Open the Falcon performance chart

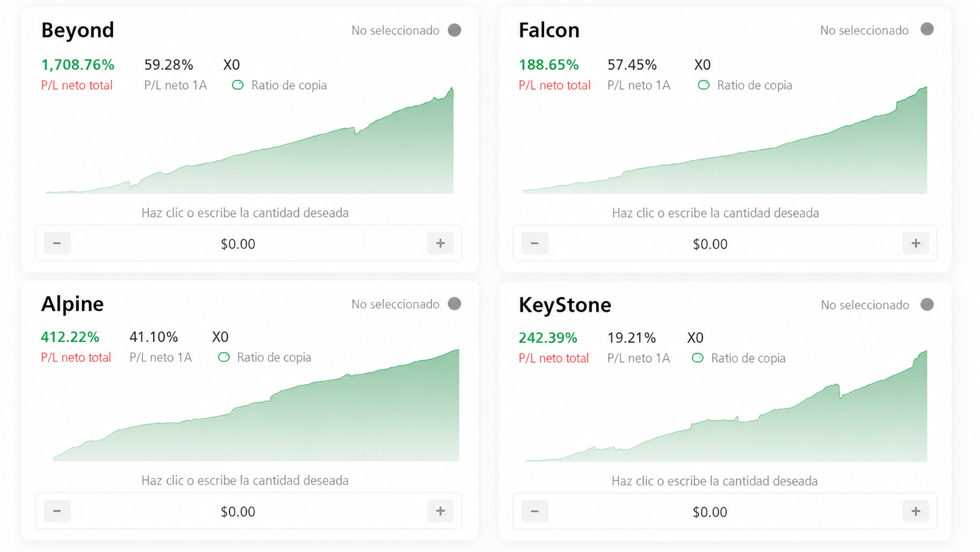pyautogui.click(x=725, y=140)
